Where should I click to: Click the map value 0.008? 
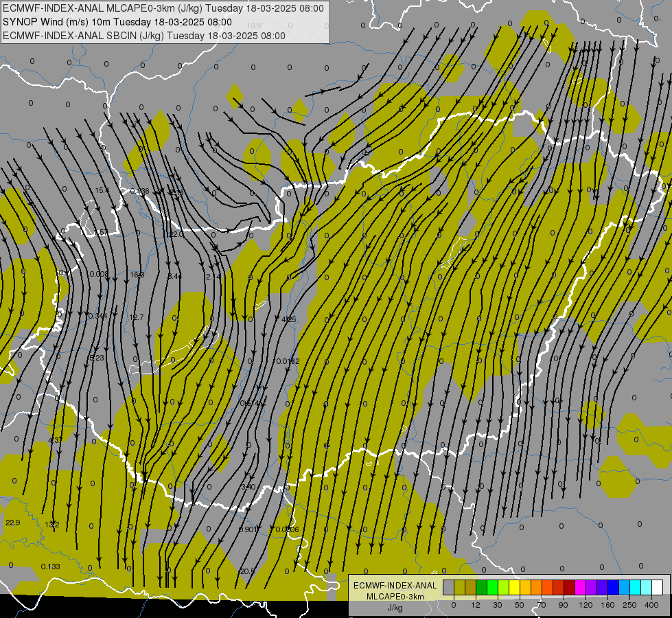(100, 274)
